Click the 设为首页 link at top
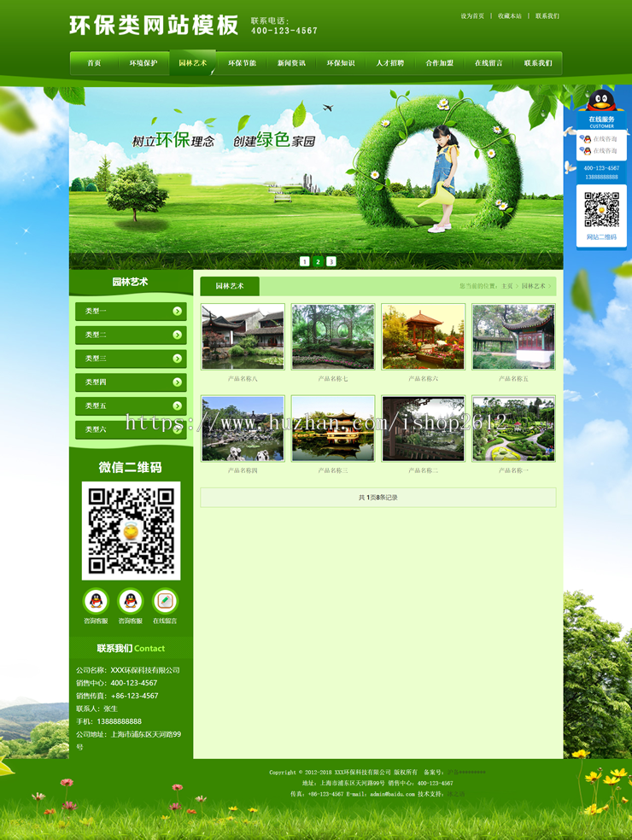Screen dimensions: 632x840 [x=472, y=16]
